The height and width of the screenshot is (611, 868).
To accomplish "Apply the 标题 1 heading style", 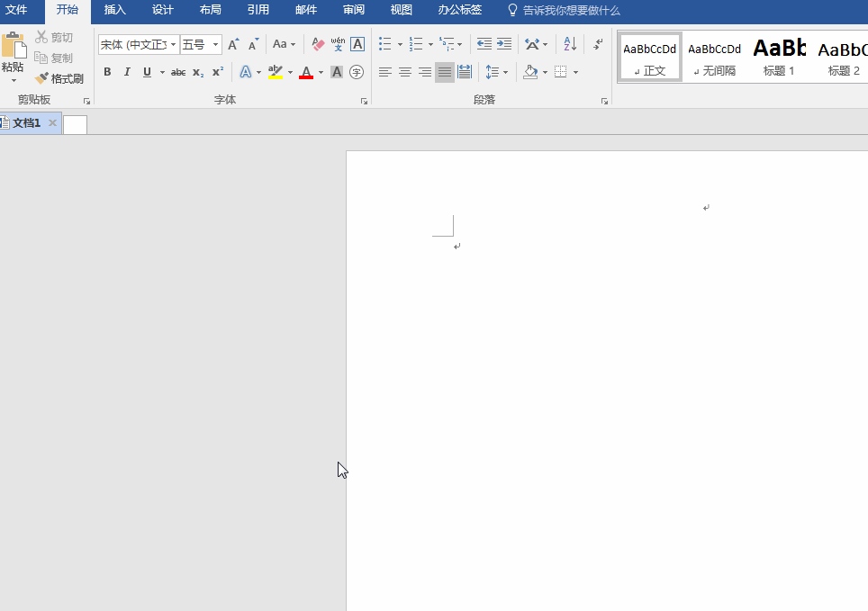I will [779, 57].
